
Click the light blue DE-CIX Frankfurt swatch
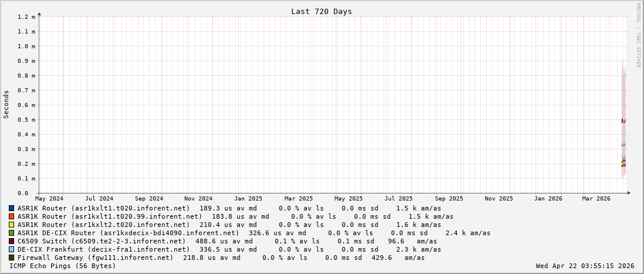click(x=12, y=249)
